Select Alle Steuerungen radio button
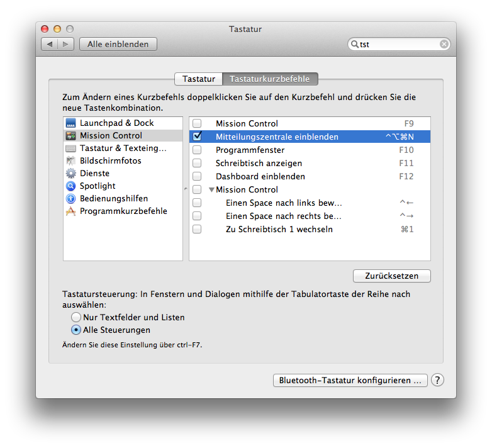Image resolution: width=492 pixels, height=448 pixels. [x=76, y=330]
